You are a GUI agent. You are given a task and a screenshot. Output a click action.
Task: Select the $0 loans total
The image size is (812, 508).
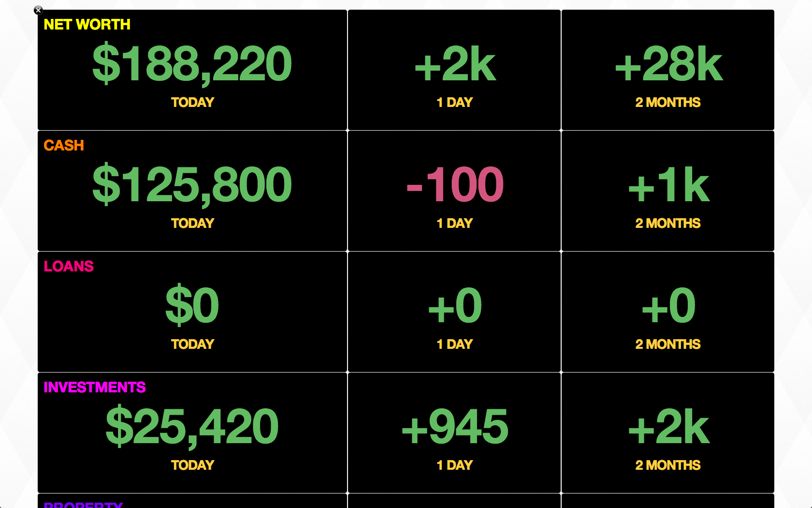(x=192, y=306)
